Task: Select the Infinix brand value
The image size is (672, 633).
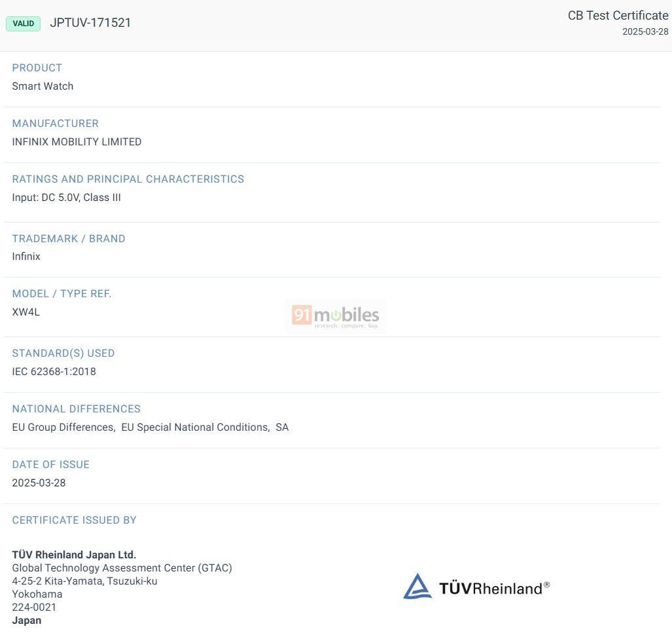Action: [26, 257]
